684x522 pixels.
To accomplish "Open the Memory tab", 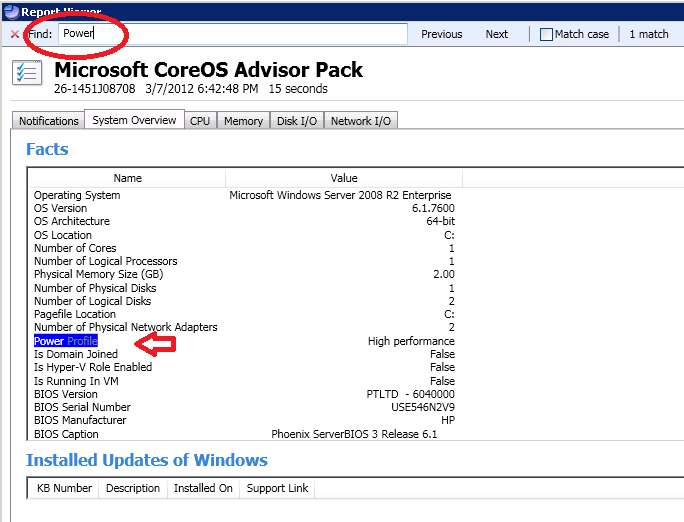I will click(243, 121).
